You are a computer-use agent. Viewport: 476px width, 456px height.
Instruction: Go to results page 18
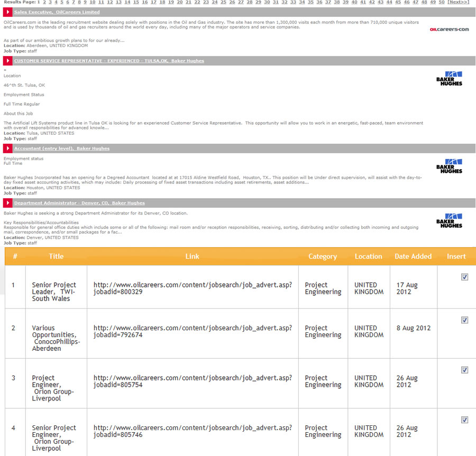162,2
